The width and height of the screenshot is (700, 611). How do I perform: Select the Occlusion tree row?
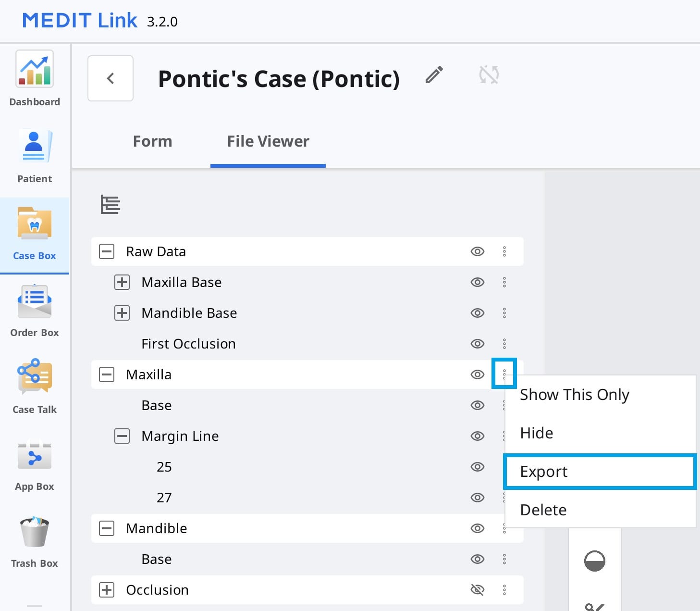click(307, 590)
